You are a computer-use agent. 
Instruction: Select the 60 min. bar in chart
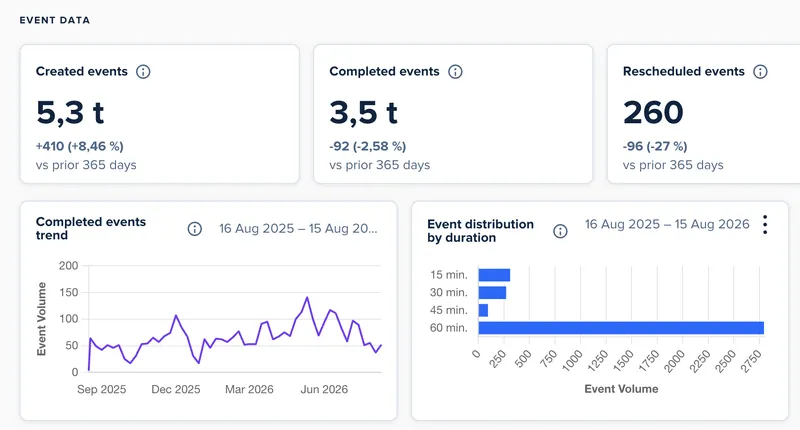pos(621,327)
